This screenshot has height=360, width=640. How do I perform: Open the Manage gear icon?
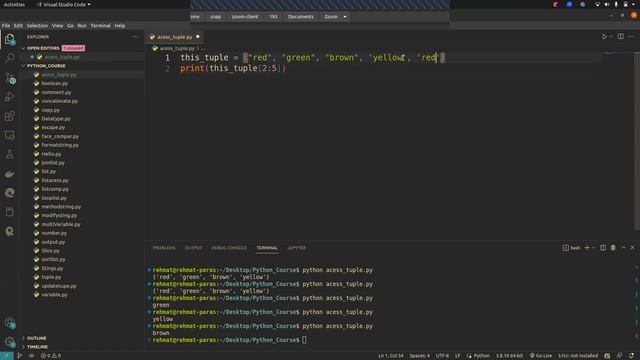(9, 342)
